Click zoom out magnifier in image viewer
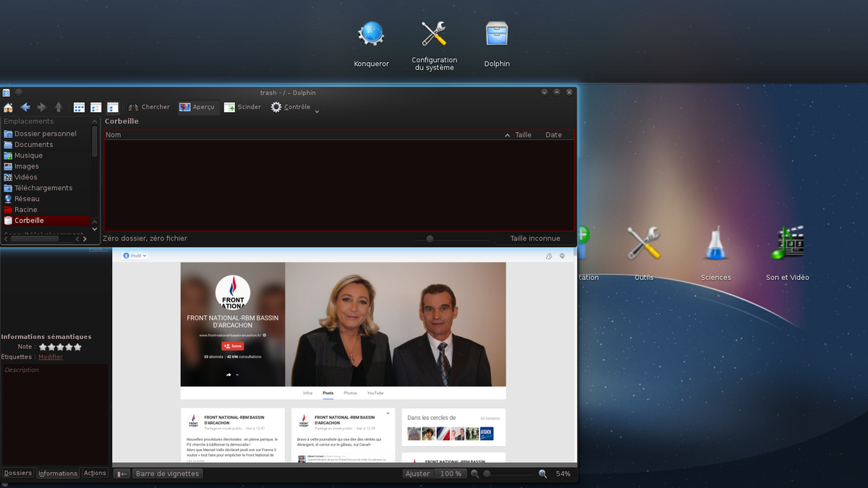 pyautogui.click(x=475, y=474)
